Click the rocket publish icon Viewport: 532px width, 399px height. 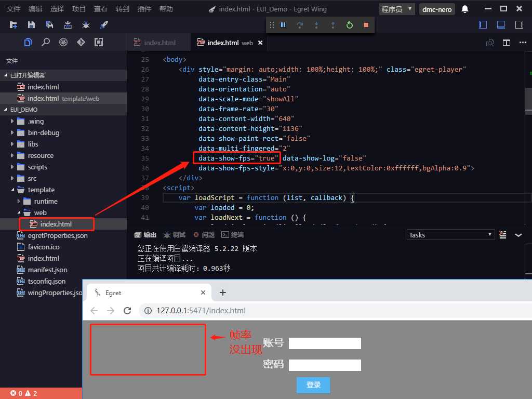click(104, 25)
